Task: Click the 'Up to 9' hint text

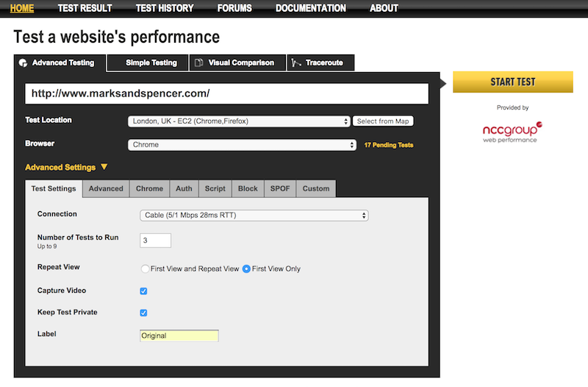Action: pyautogui.click(x=47, y=246)
